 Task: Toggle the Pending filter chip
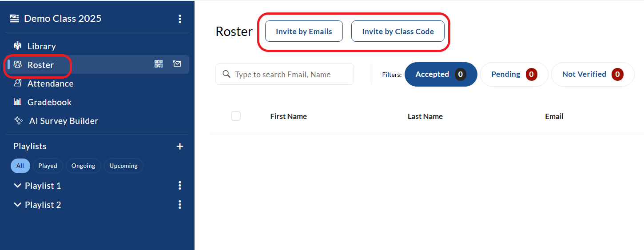(514, 74)
